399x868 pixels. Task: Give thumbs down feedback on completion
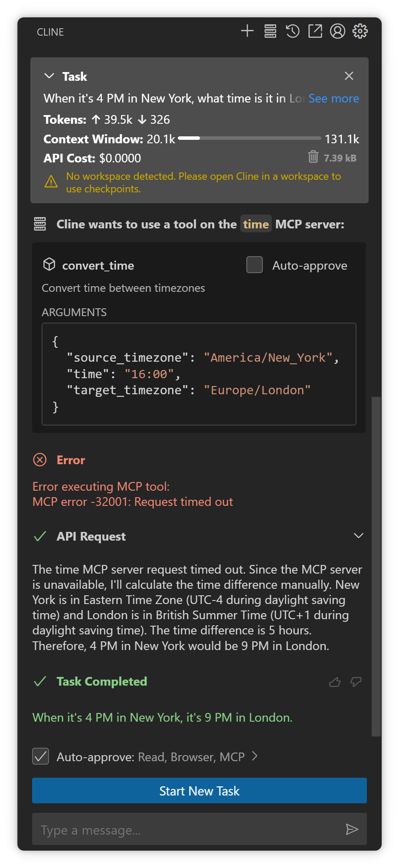coord(356,682)
